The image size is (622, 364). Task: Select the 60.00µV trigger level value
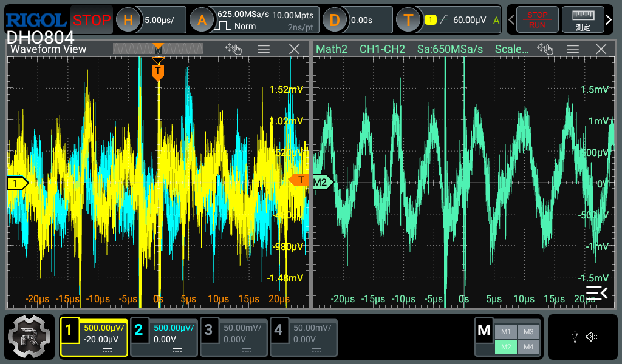(470, 20)
